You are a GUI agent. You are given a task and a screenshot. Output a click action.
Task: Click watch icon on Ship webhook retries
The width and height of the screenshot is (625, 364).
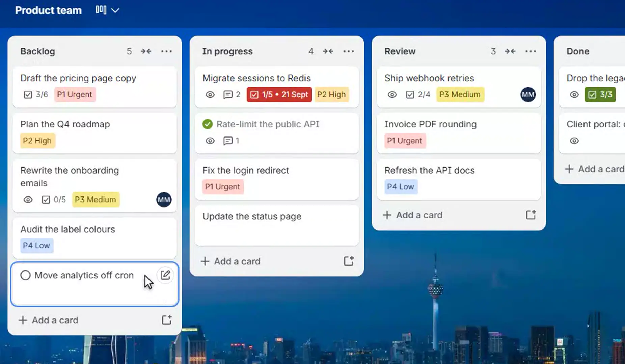pos(392,95)
